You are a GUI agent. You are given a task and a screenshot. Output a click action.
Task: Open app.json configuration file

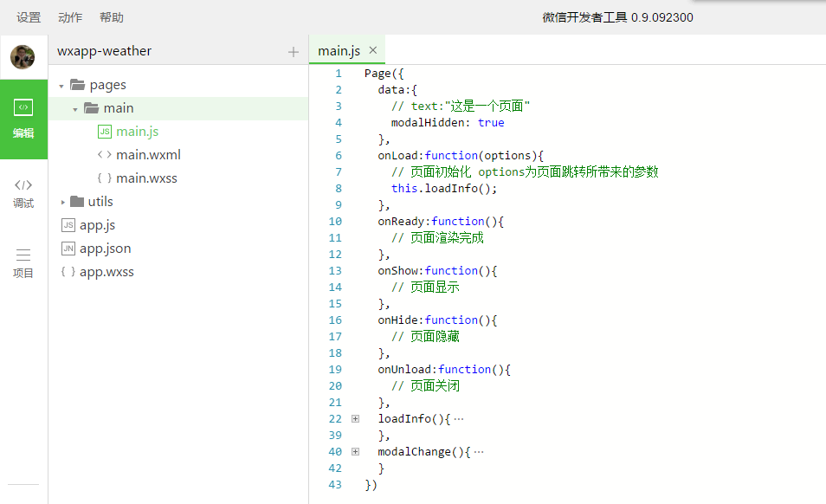point(105,249)
